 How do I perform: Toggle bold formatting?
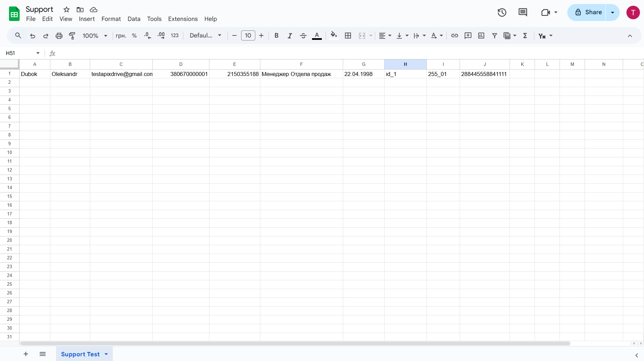(x=276, y=36)
